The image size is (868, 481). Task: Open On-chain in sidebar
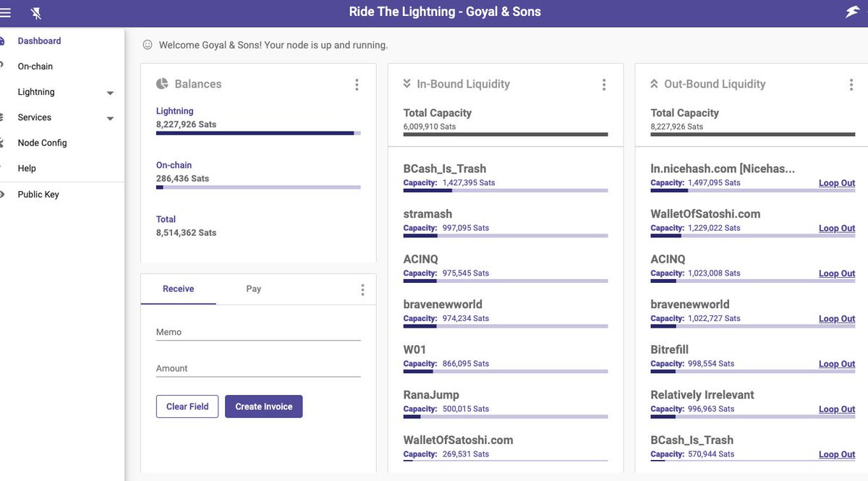click(x=35, y=67)
